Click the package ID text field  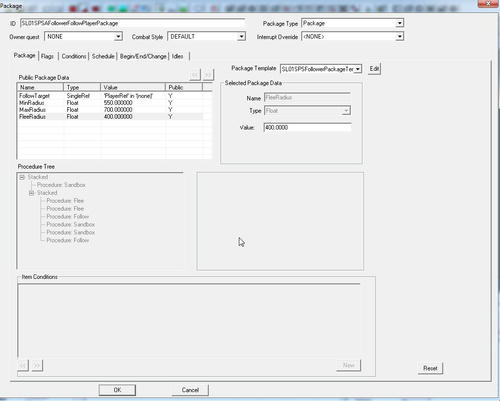(132, 23)
